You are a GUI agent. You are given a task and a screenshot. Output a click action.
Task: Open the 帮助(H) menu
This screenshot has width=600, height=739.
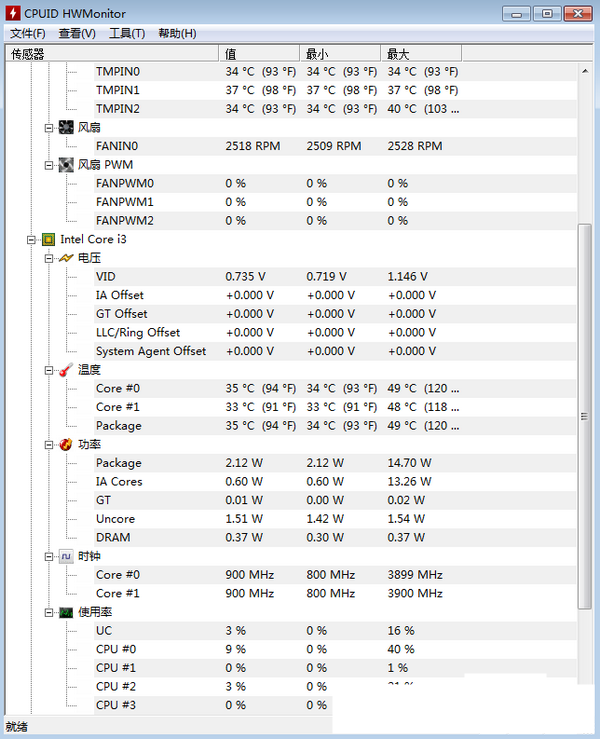click(177, 33)
